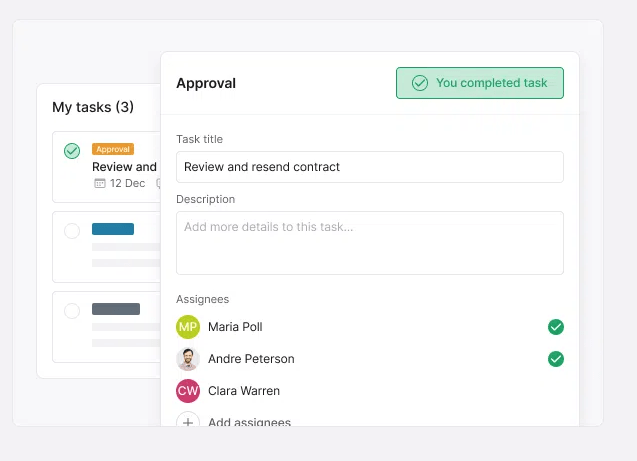Focus the Description text area
Viewport: 637px width, 461px height.
370,243
